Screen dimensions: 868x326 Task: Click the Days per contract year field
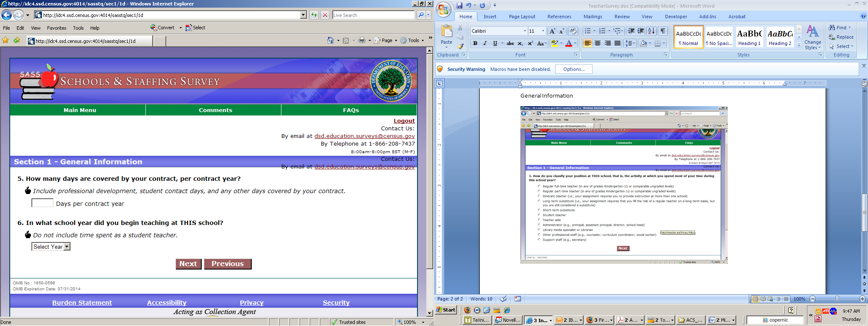pyautogui.click(x=42, y=203)
